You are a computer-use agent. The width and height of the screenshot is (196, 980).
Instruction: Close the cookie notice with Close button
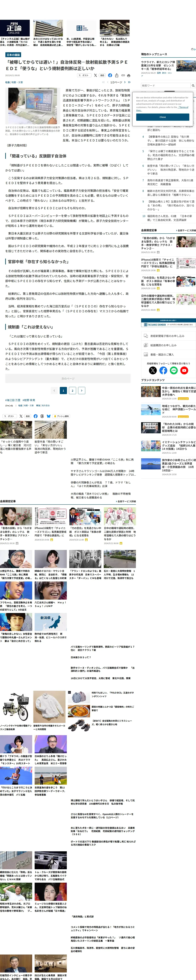pyautogui.click(x=163, y=117)
